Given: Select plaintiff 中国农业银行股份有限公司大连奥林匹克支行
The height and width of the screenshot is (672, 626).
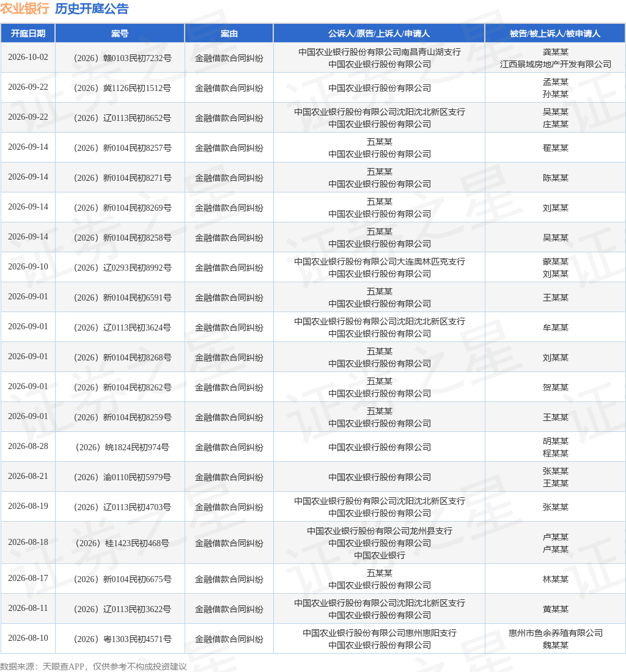Looking at the screenshot, I should [380, 261].
